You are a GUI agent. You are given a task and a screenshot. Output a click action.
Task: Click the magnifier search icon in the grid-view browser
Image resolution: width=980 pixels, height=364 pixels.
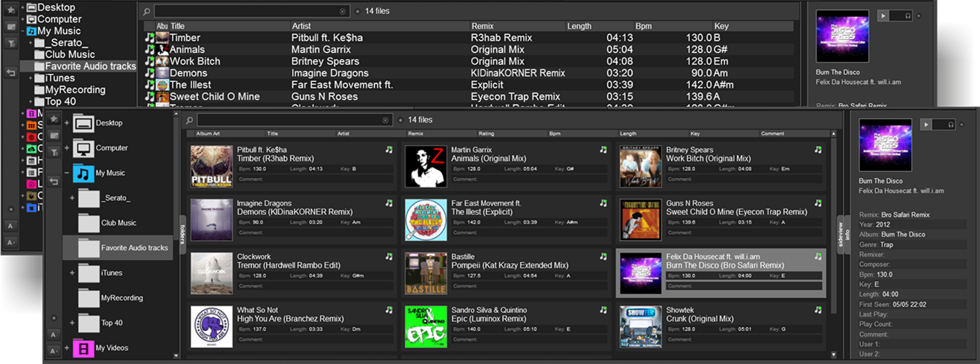189,120
